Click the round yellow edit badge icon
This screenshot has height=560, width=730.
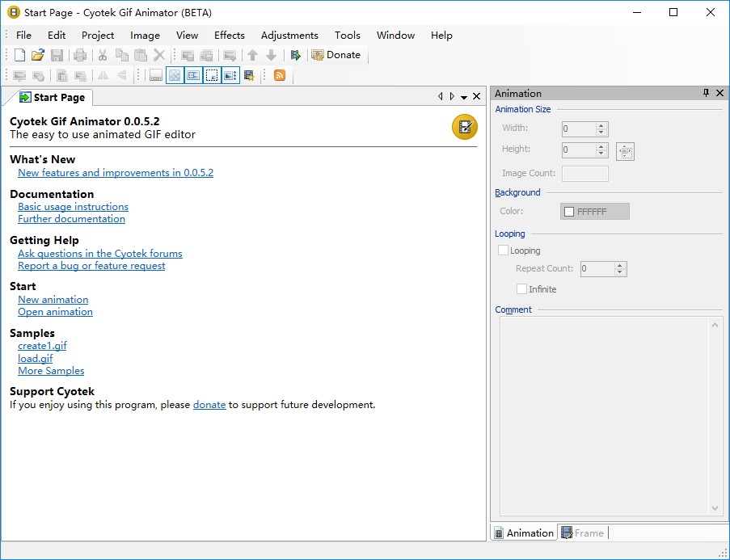[464, 127]
